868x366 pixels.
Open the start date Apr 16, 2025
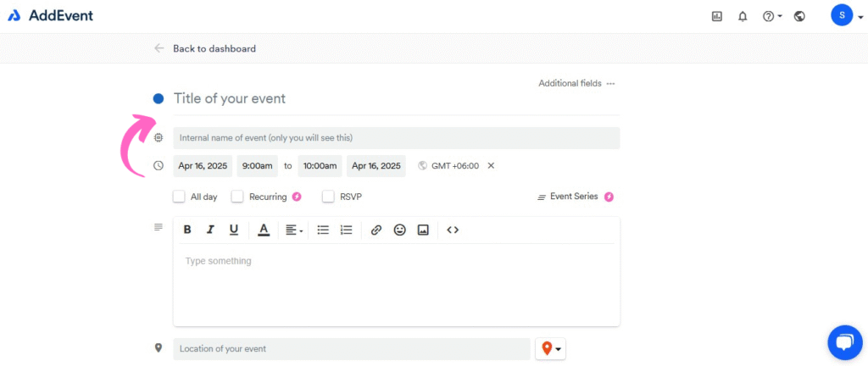tap(203, 166)
